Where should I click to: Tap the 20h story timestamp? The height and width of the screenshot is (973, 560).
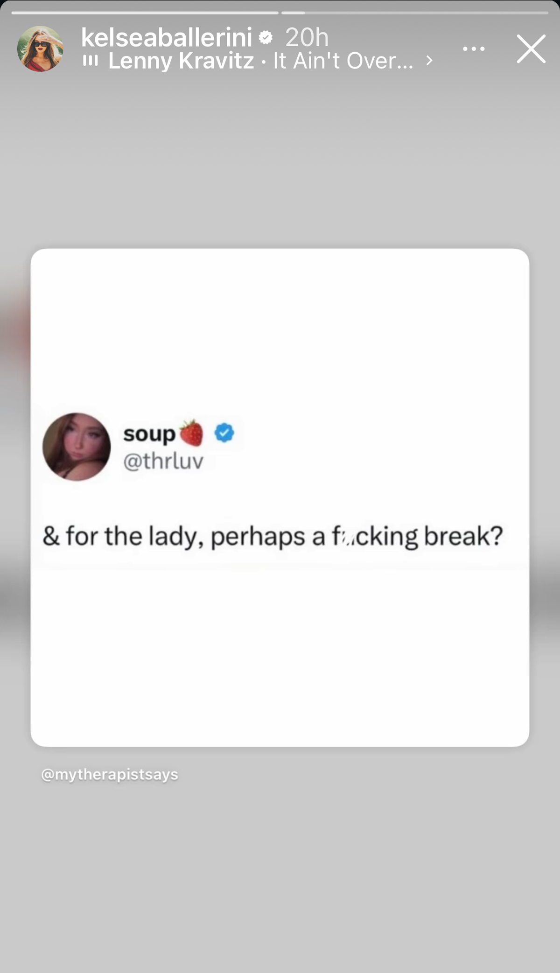point(307,37)
